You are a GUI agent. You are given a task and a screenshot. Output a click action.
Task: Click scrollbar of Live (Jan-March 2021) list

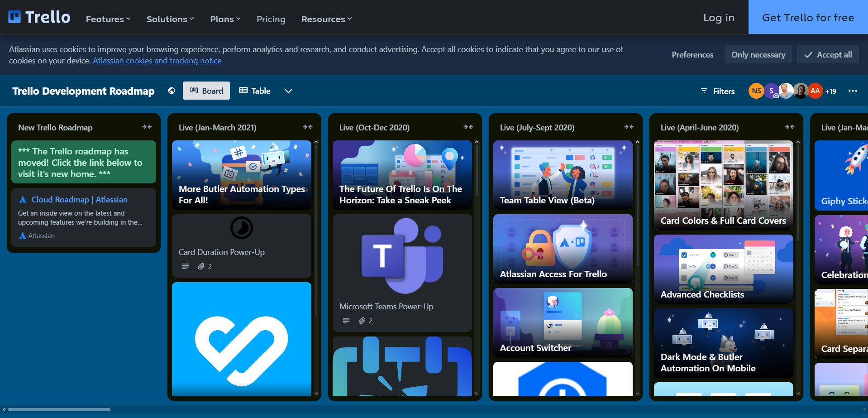pos(316,231)
